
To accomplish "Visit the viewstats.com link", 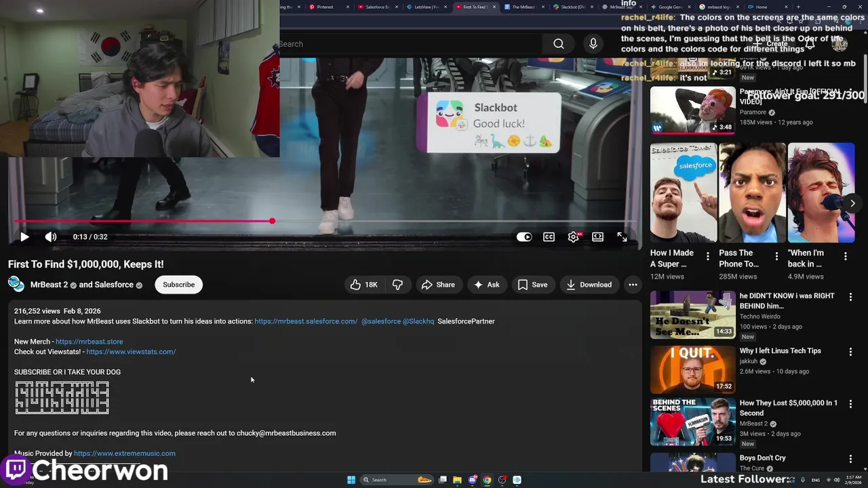I will point(131,352).
